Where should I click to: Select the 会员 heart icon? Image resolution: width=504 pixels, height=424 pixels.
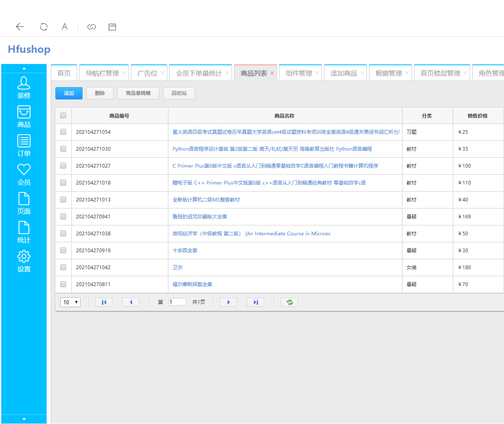coord(24,170)
